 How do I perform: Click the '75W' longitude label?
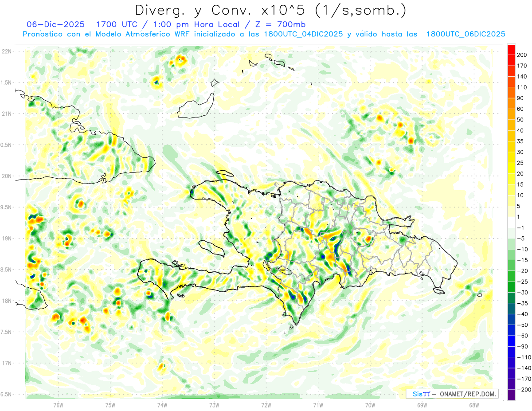click(x=110, y=405)
